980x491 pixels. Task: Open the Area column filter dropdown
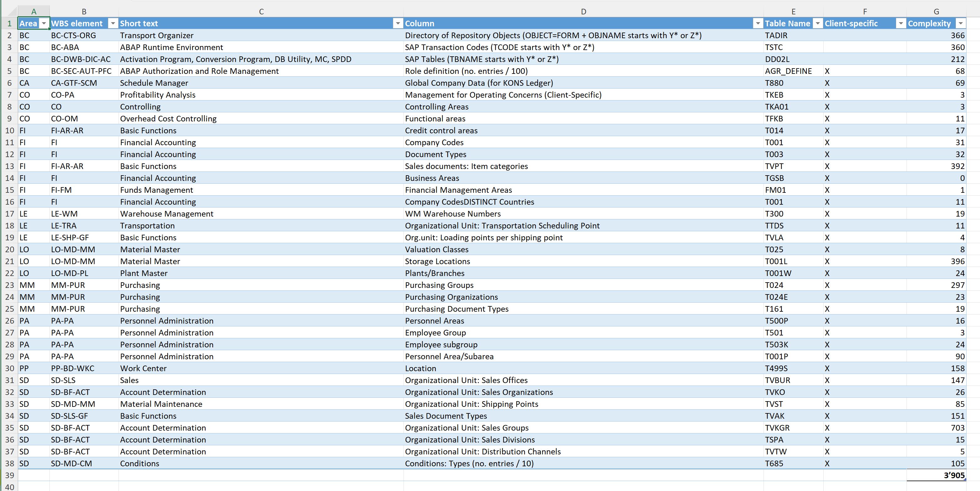pos(44,23)
